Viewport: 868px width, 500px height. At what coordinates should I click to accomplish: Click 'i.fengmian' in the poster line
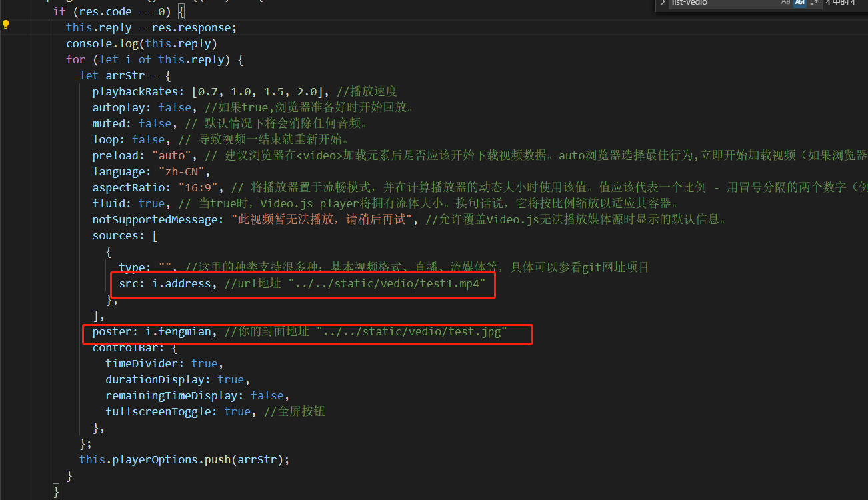(178, 331)
